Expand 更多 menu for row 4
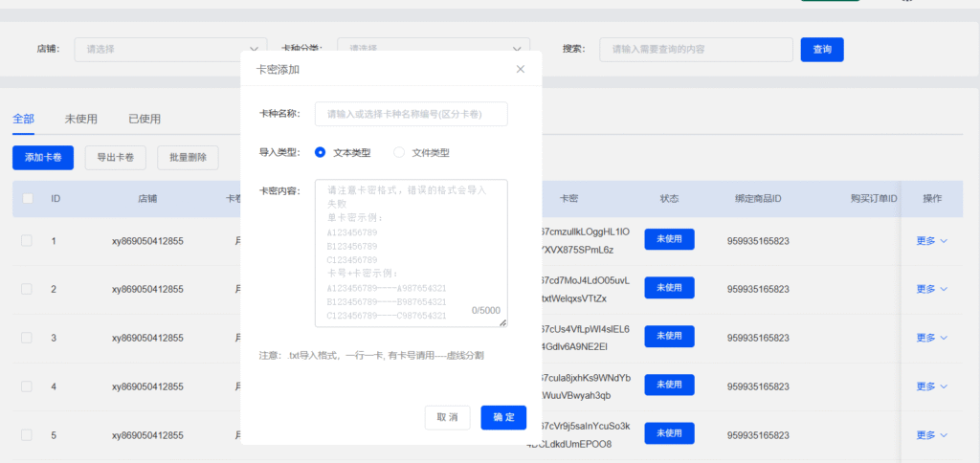This screenshot has width=980, height=463. 932,386
